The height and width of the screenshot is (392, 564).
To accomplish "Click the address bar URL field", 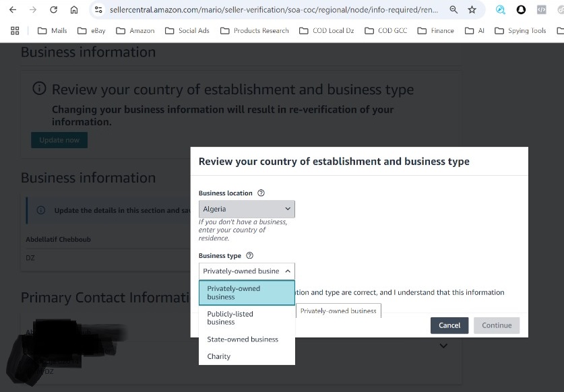I will click(274, 9).
